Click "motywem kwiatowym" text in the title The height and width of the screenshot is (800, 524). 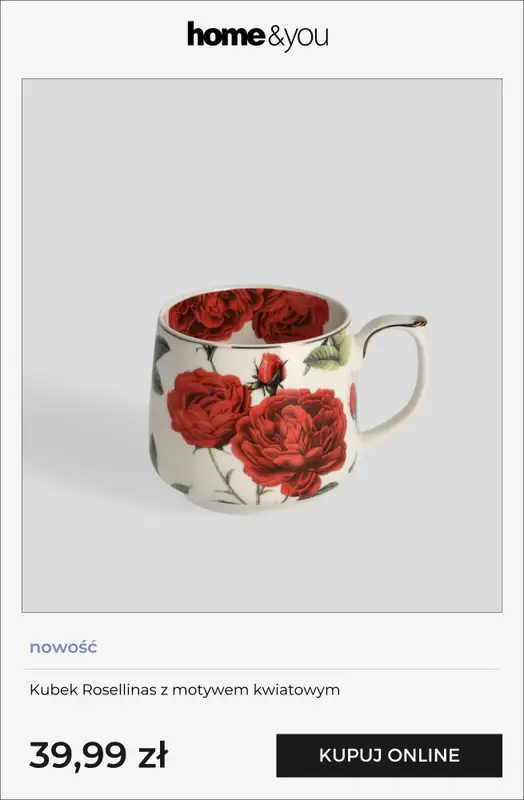[x=256, y=690]
